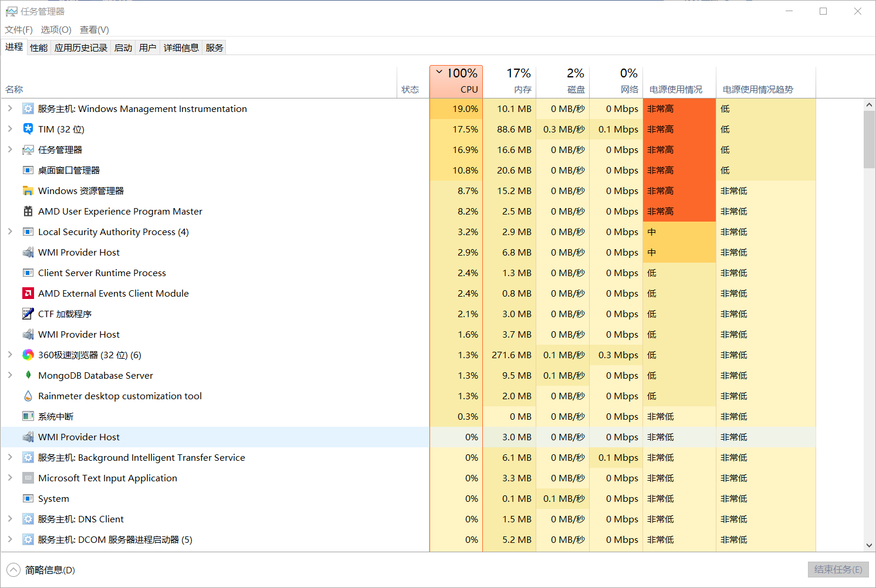Click the System process icon

[28, 498]
